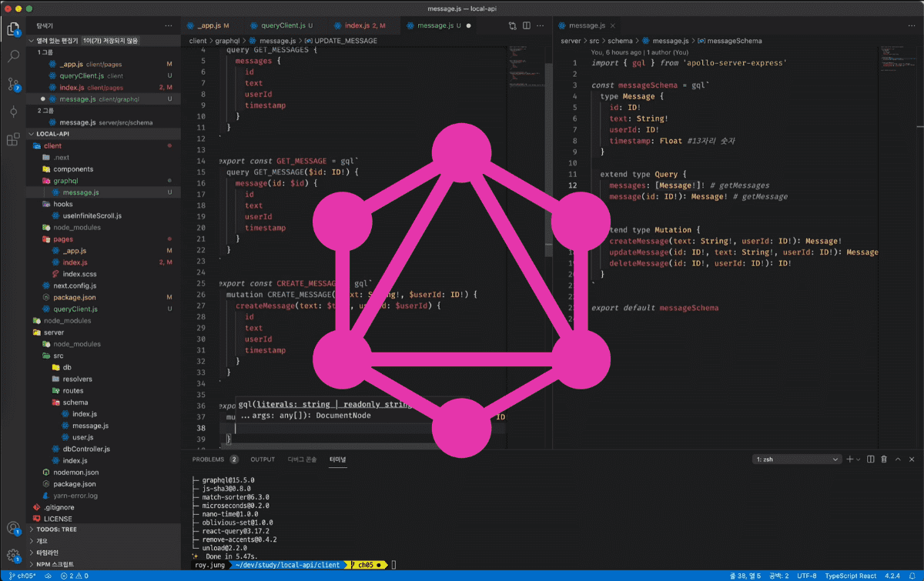The height and width of the screenshot is (581, 924).
Task: Close the server message.js tab in right editor
Action: [614, 25]
